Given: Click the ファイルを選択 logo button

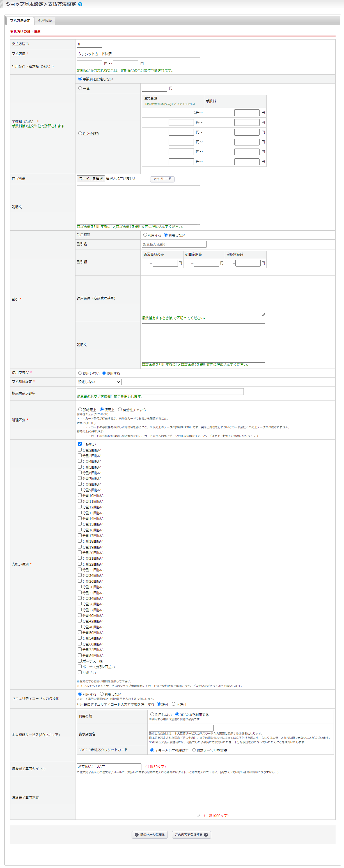Looking at the screenshot, I should pyautogui.click(x=91, y=179).
